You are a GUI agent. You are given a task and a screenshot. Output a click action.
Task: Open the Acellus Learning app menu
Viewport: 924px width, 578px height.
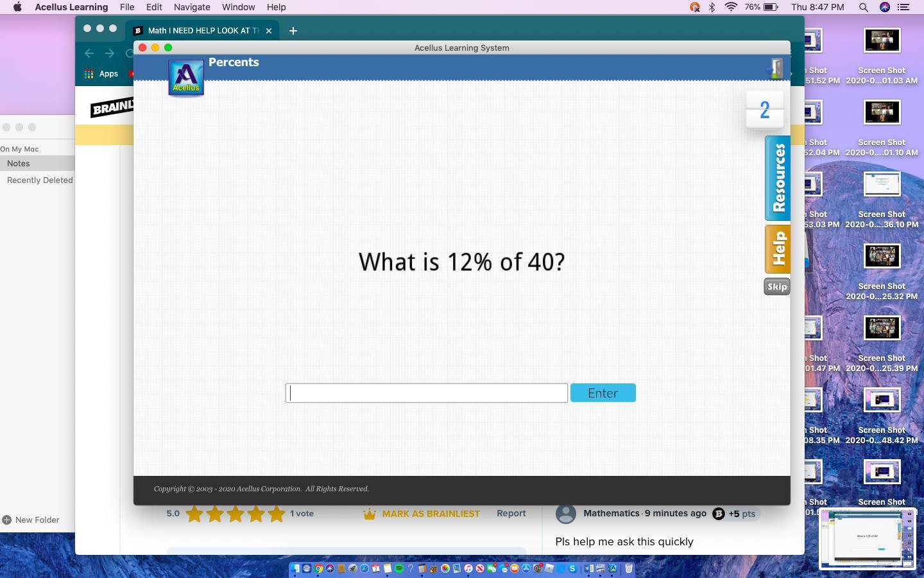point(71,7)
